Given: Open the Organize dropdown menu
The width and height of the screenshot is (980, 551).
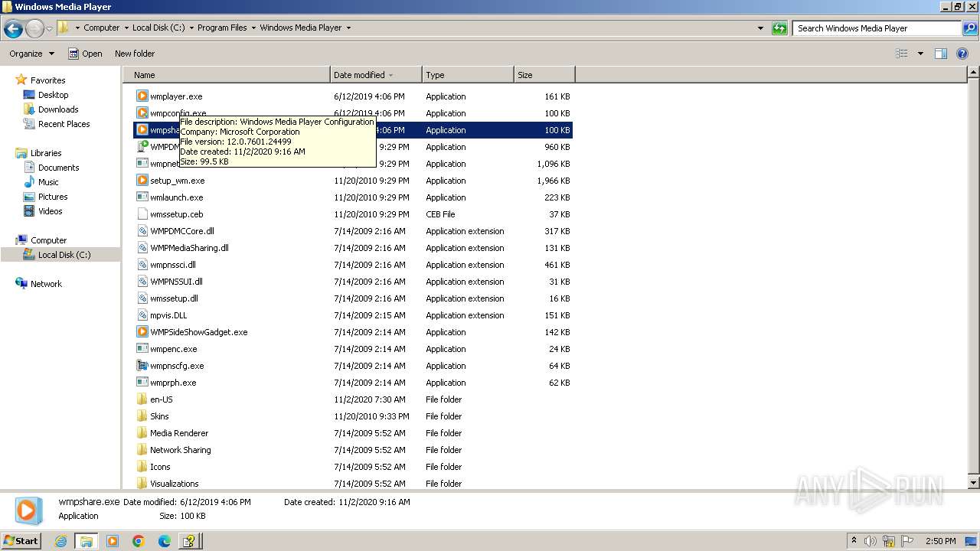Looking at the screenshot, I should click(x=31, y=54).
